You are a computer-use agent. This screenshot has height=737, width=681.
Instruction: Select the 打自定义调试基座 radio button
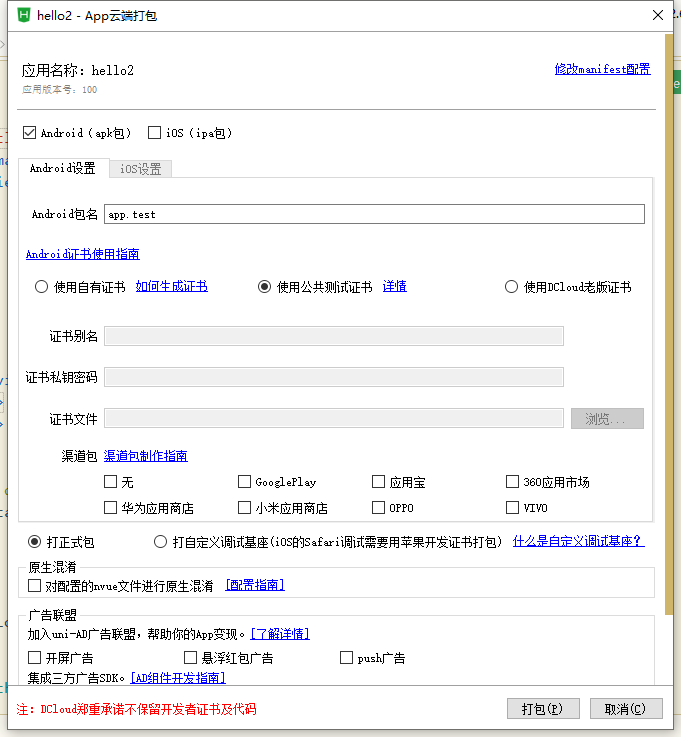(160, 542)
